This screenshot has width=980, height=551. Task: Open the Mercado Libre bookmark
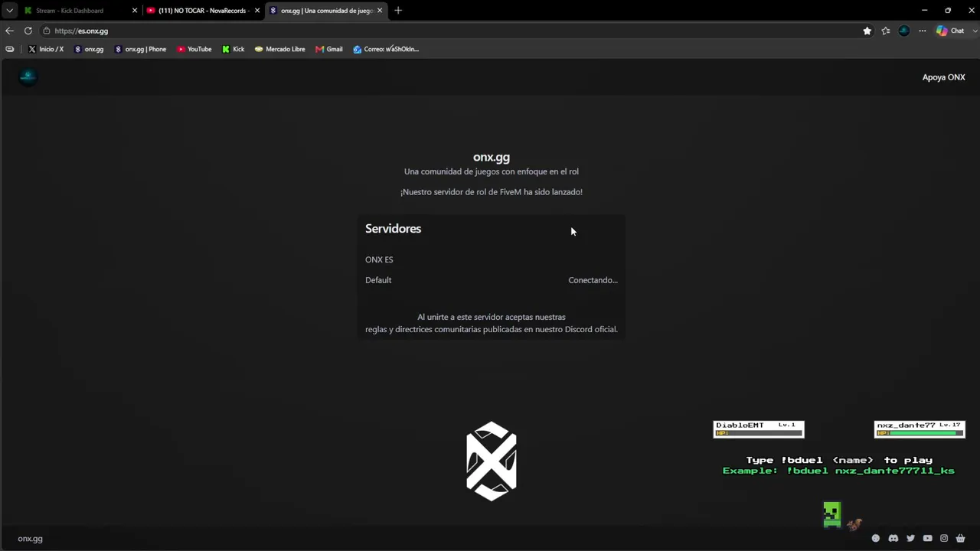pos(279,49)
